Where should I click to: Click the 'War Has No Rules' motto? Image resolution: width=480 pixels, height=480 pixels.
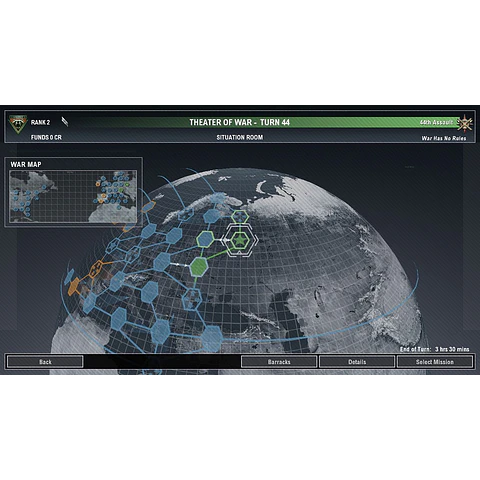pos(444,138)
